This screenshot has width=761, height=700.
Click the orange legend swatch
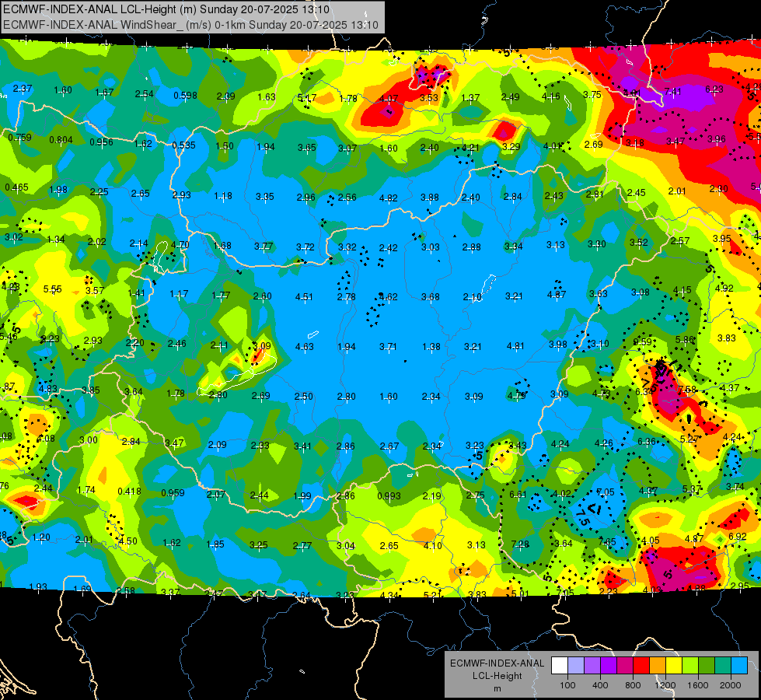point(658,666)
